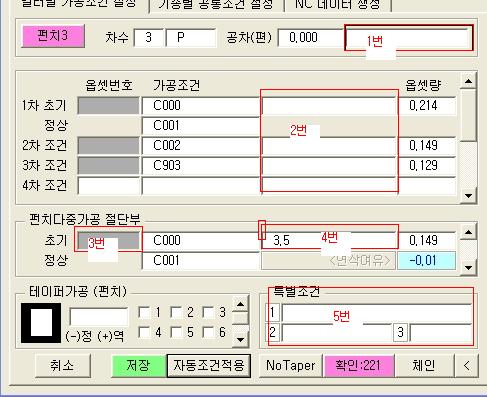Image resolution: width=487 pixels, height=397 pixels.
Task: Click the 특별조건 input field 3
Action: point(441,332)
